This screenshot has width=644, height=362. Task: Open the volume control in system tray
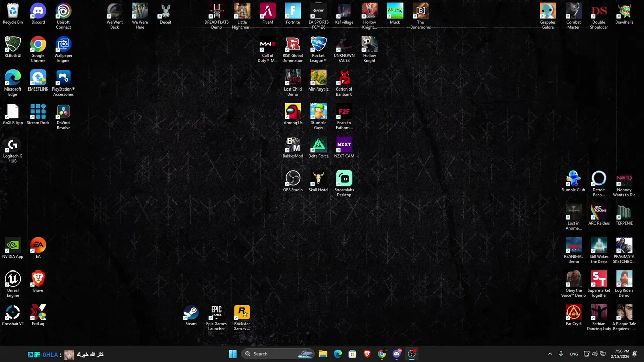pos(595,354)
